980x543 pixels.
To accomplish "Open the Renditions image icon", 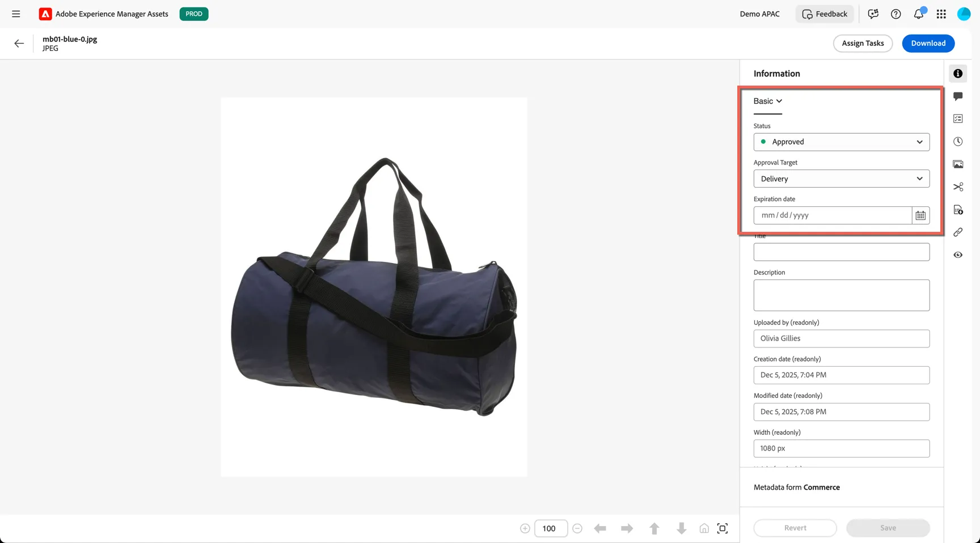I will (x=958, y=164).
